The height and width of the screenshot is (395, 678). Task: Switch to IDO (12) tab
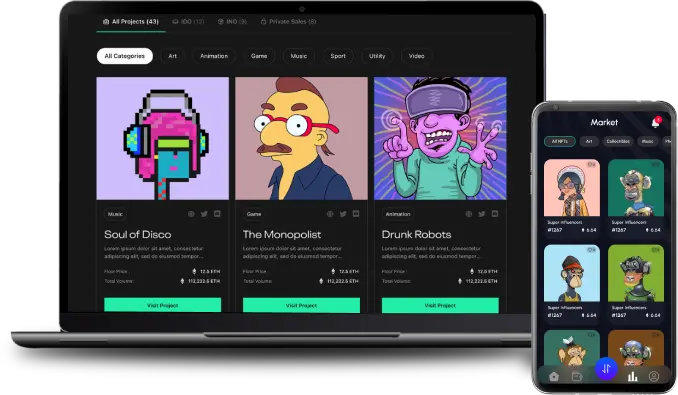[188, 22]
